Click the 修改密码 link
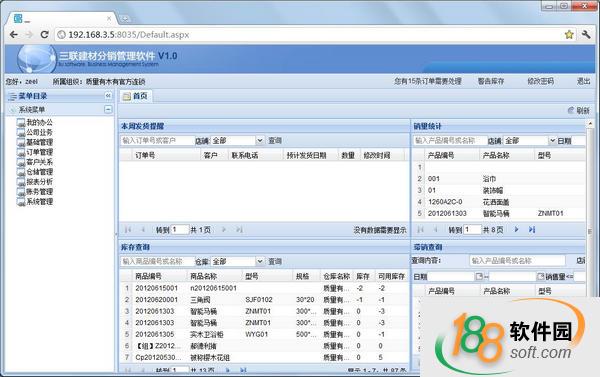Screen dimensions: 600x377 pyautogui.click(x=540, y=82)
